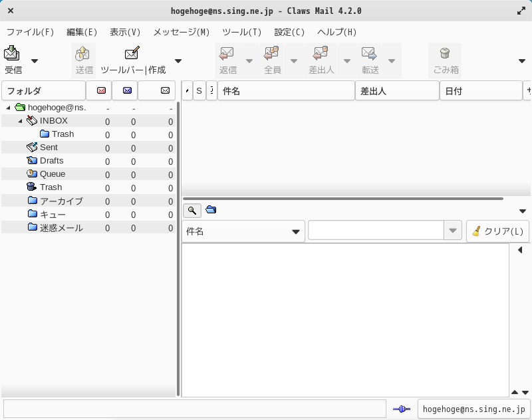
Task: Open the 受信 dropdown arrow
Action: (35, 61)
